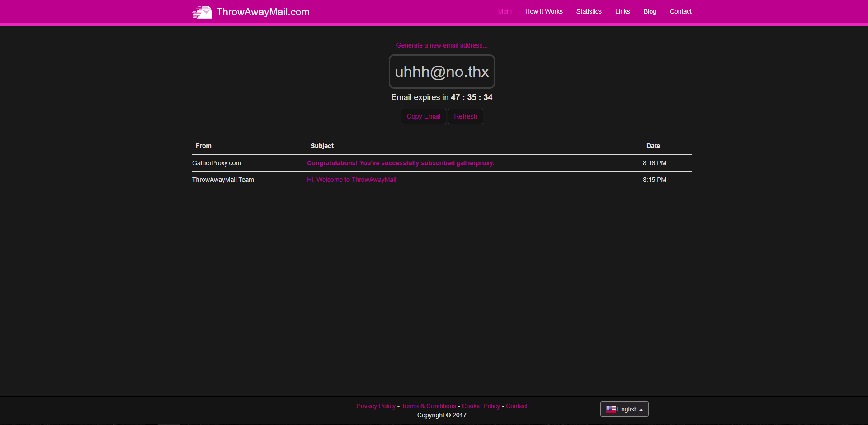Click the Copy Email button

[423, 116]
